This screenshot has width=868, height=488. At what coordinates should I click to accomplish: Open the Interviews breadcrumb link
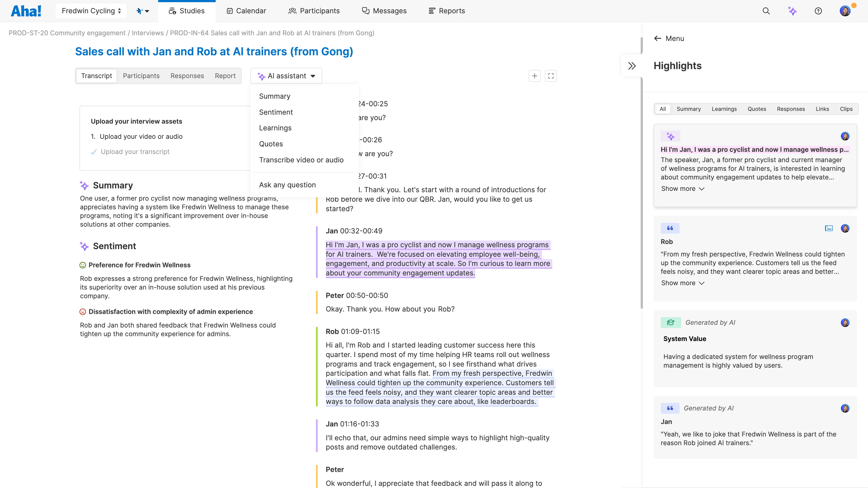click(x=147, y=33)
